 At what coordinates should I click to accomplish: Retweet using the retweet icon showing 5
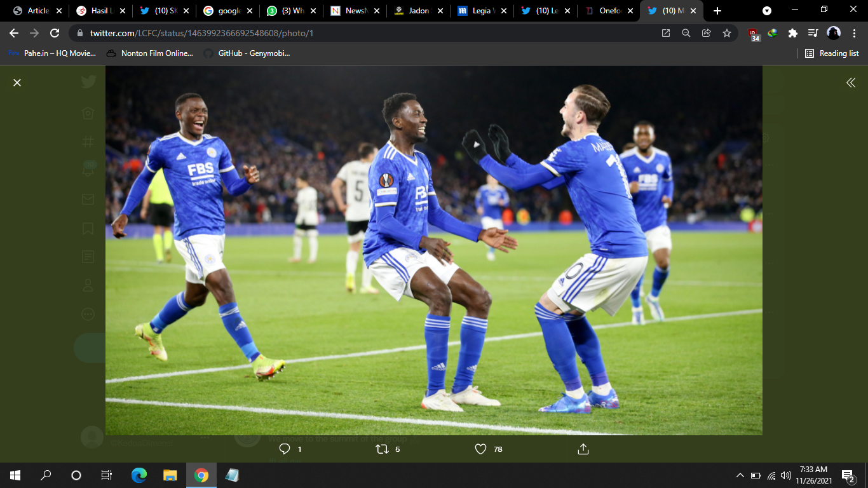click(x=382, y=449)
